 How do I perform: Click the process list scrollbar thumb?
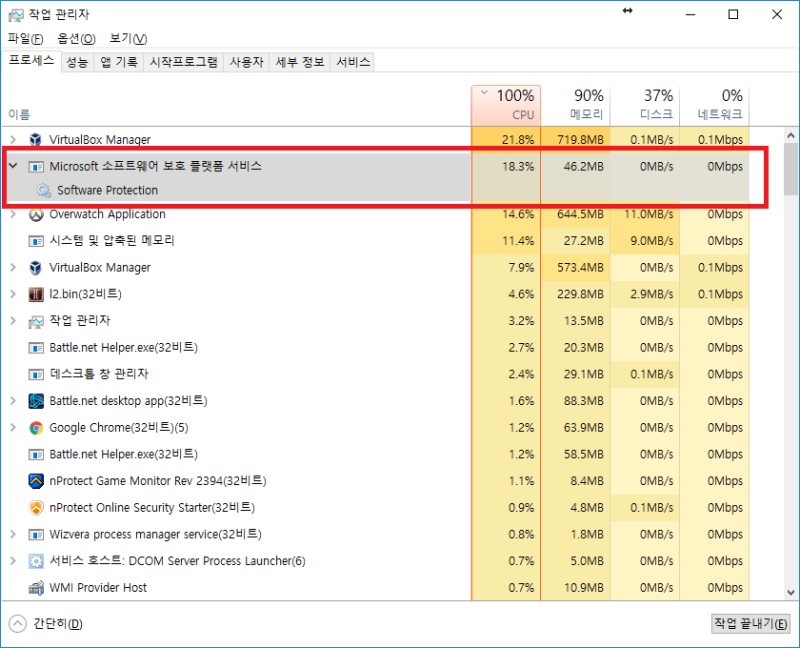point(791,169)
